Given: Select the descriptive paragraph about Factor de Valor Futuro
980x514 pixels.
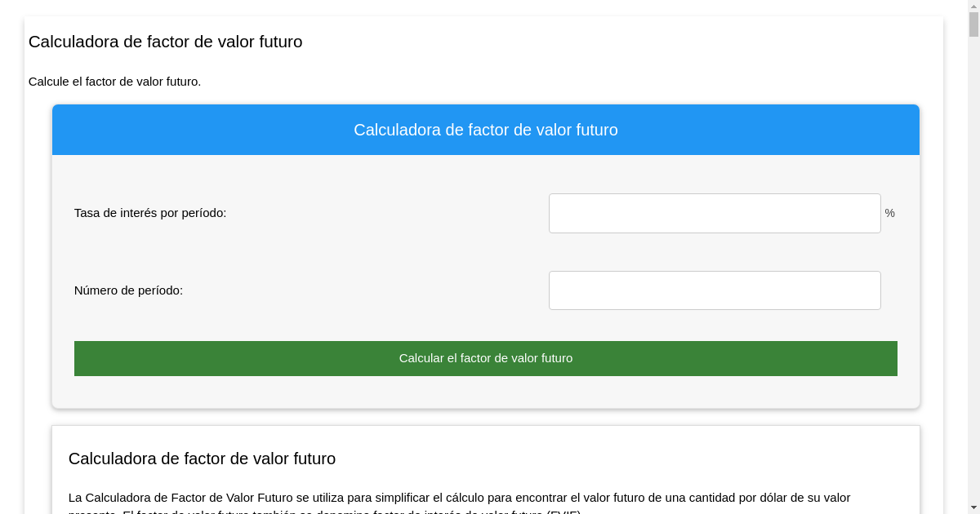Looking at the screenshot, I should point(460,498).
